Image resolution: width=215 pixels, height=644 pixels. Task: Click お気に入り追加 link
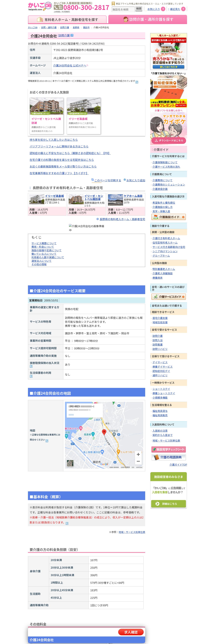[x=136, y=180]
